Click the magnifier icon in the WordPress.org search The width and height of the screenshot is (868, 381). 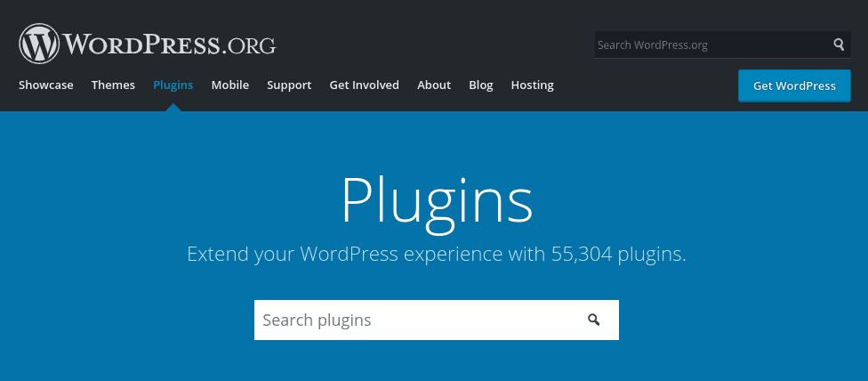tap(839, 45)
